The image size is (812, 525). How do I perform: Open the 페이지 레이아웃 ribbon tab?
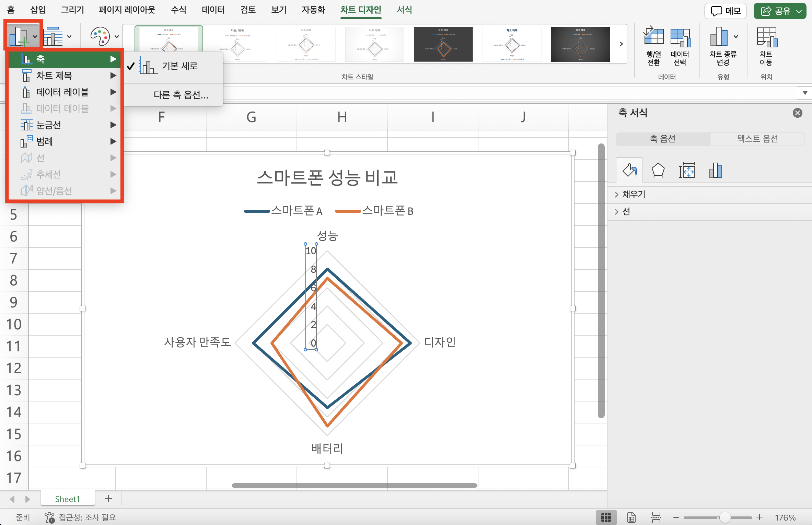pyautogui.click(x=127, y=10)
